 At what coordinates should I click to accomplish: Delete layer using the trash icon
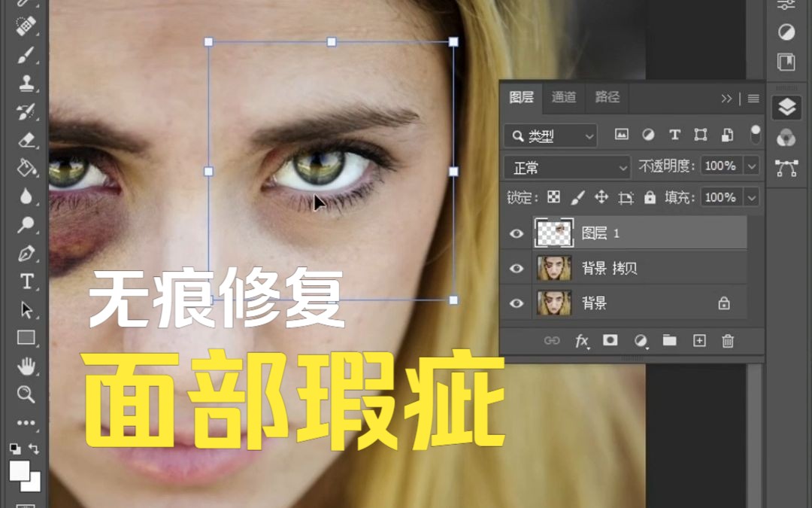tap(728, 341)
